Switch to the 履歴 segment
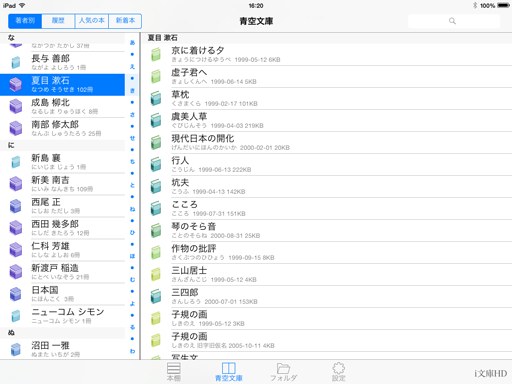 click(58, 21)
